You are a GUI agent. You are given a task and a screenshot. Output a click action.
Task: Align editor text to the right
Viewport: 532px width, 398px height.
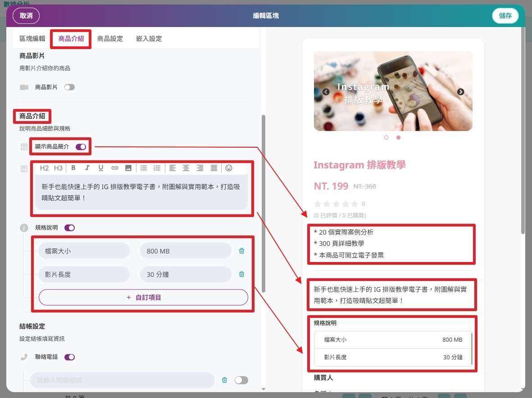(x=200, y=168)
